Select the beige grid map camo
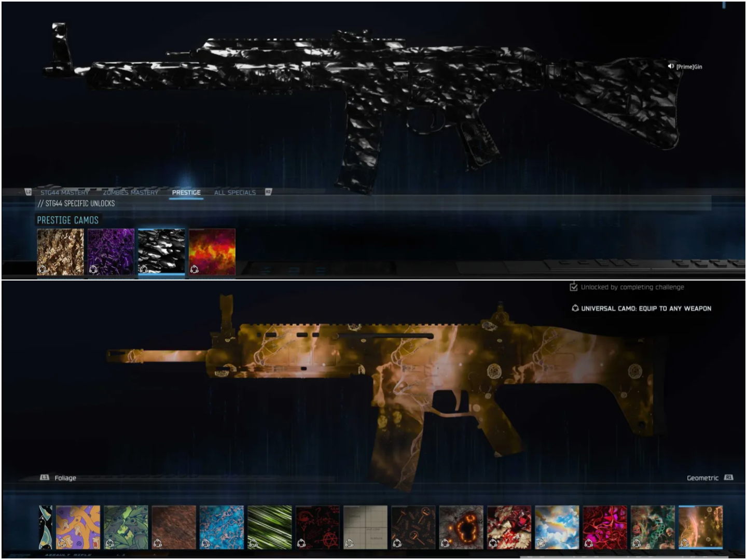This screenshot has width=747, height=560. pos(365,527)
